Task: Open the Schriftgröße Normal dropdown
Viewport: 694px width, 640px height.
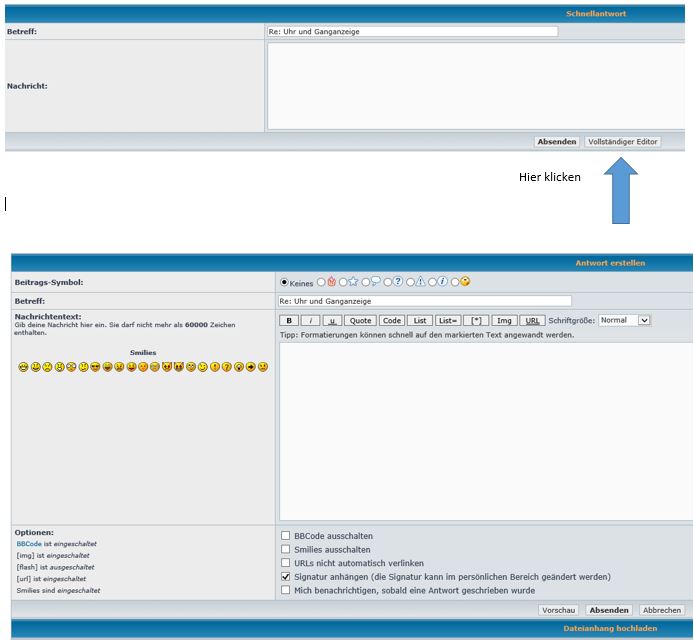Action: pos(625,320)
